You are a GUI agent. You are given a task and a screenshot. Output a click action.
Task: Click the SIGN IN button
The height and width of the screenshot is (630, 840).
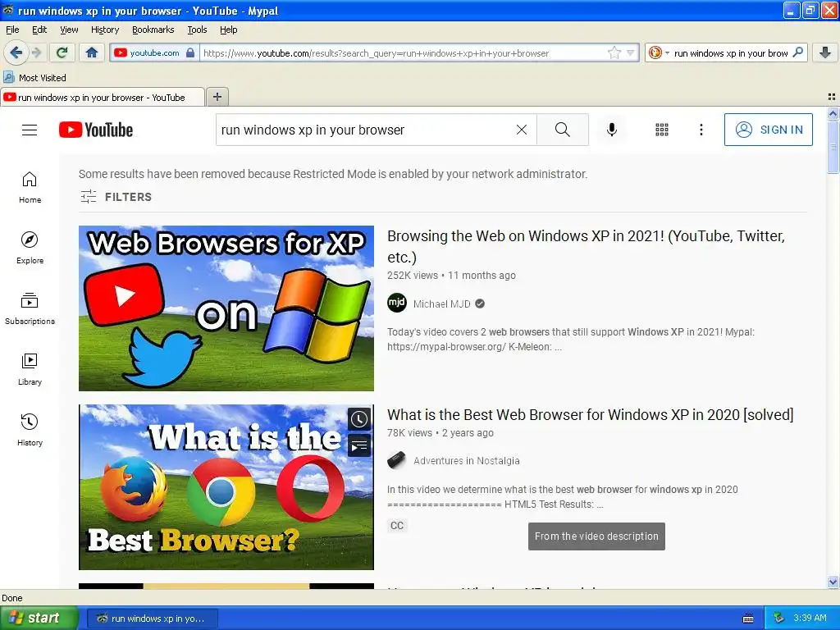coord(768,130)
